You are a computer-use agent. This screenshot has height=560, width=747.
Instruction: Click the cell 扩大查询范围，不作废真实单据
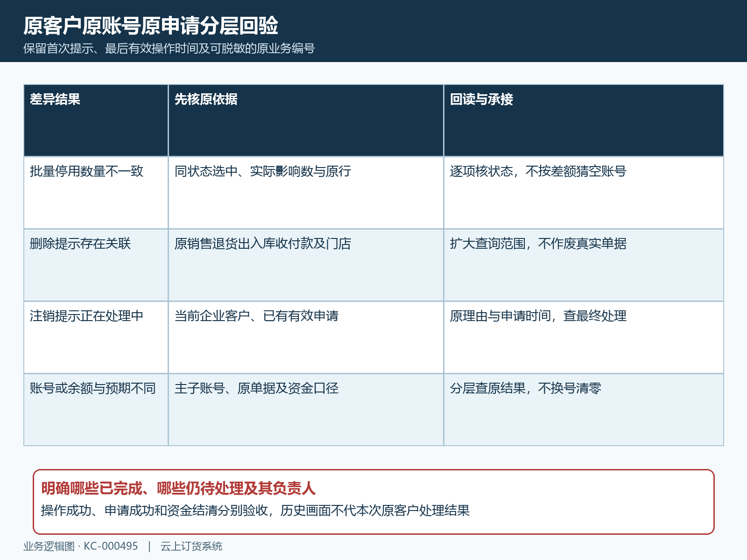point(584,265)
